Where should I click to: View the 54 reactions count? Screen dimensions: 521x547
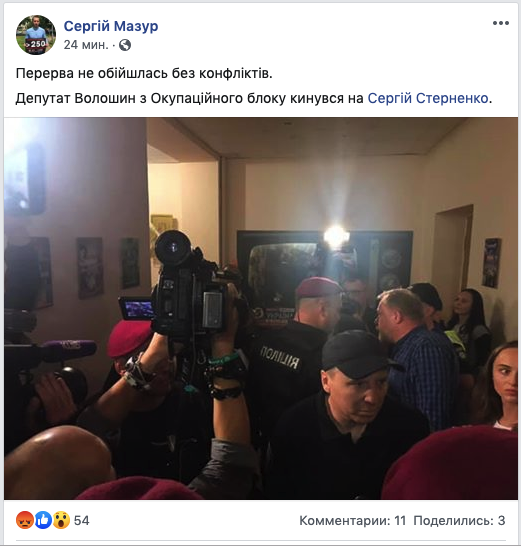82,520
